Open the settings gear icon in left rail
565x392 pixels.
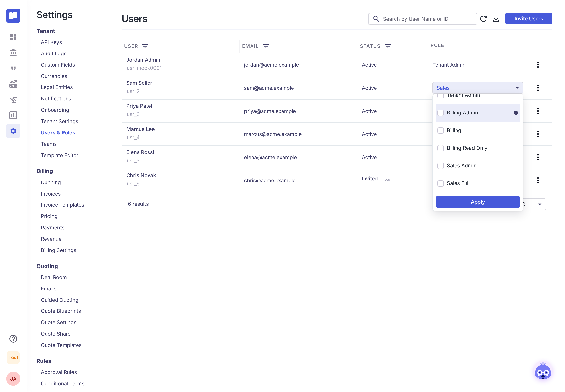[x=13, y=131]
